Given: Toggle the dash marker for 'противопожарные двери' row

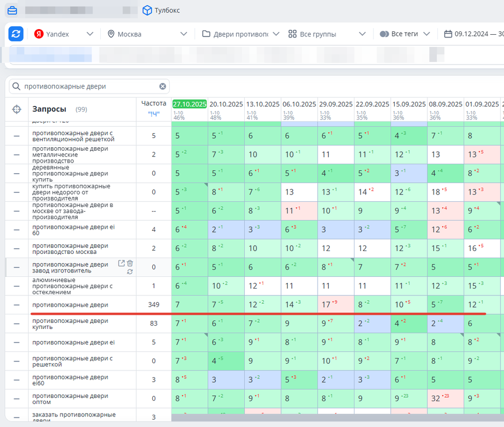Looking at the screenshot, I should pyautogui.click(x=17, y=305).
